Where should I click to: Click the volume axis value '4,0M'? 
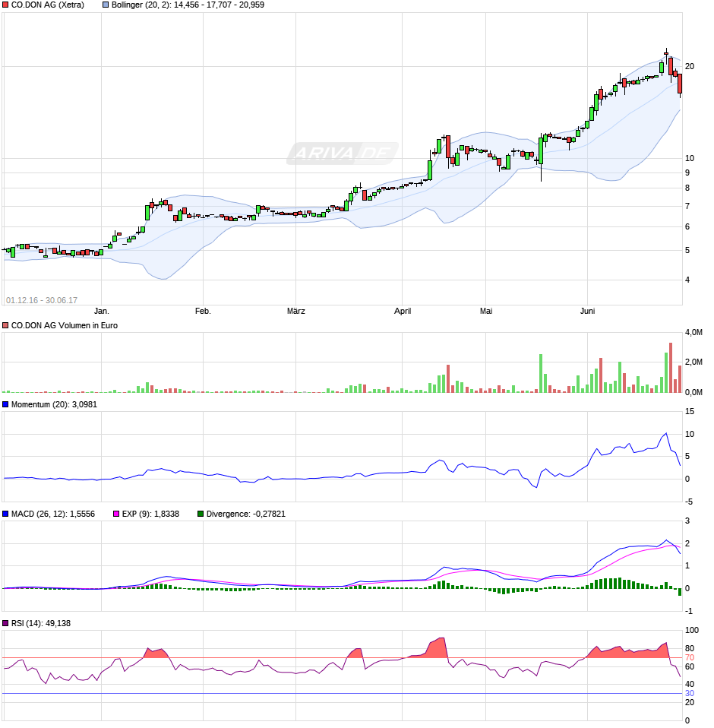(693, 332)
